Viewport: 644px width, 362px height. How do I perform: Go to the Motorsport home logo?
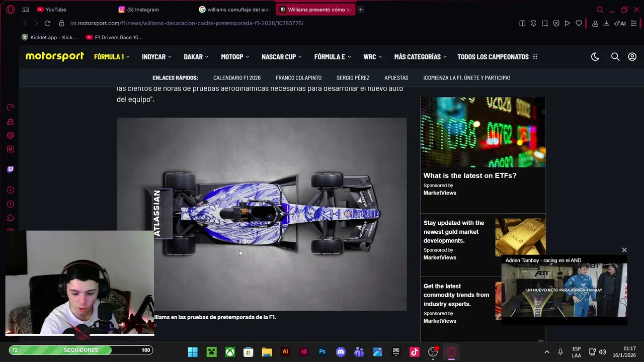[x=55, y=57]
